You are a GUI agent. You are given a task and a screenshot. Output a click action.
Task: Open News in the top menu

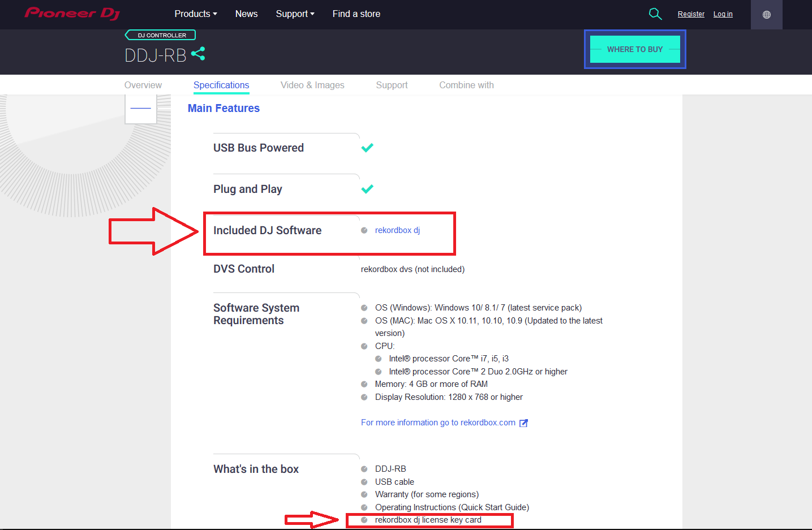point(246,14)
